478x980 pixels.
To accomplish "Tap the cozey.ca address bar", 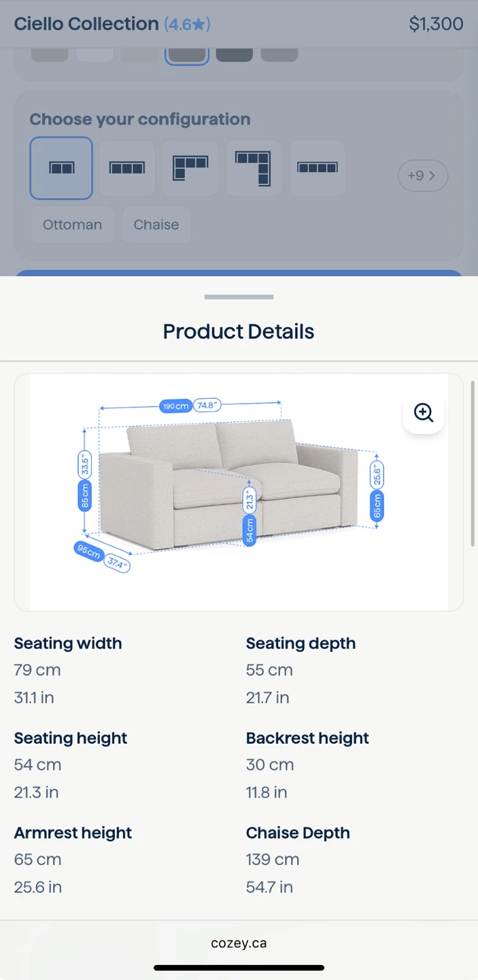I will (x=239, y=943).
